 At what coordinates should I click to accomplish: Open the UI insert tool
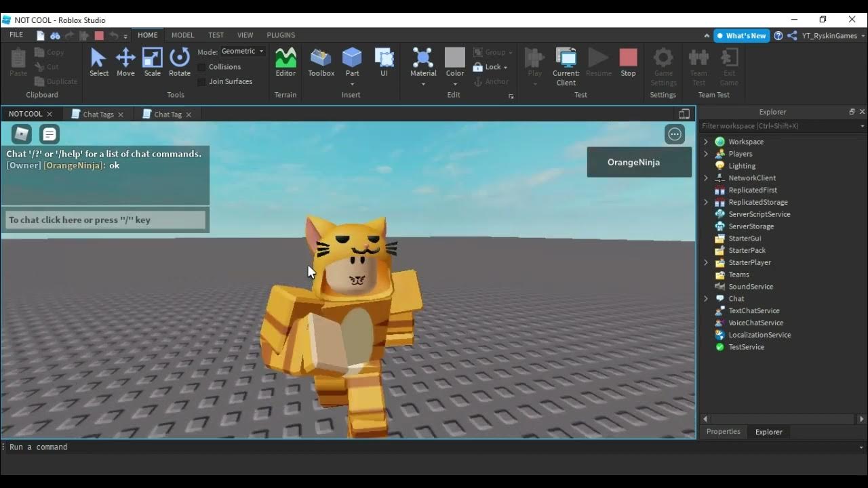pos(384,62)
